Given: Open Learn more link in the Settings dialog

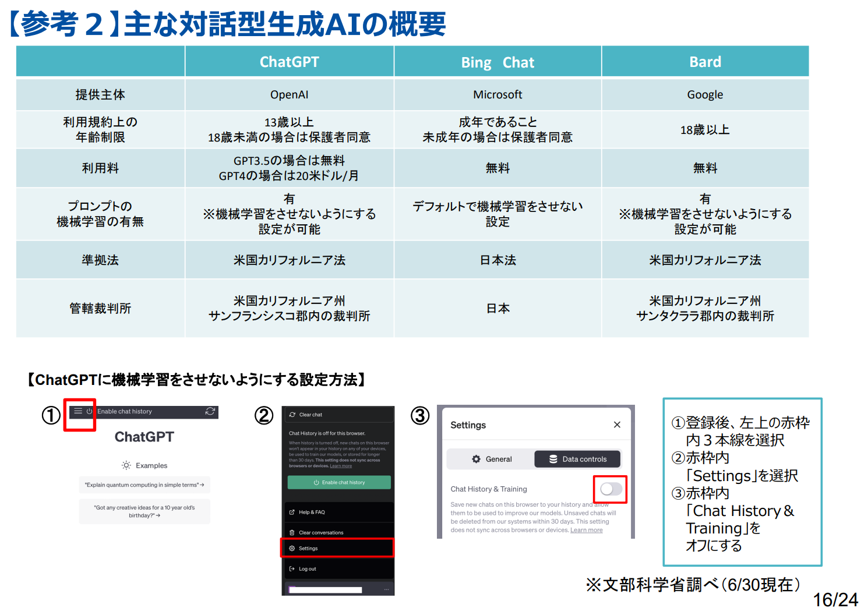Looking at the screenshot, I should coord(586,530).
